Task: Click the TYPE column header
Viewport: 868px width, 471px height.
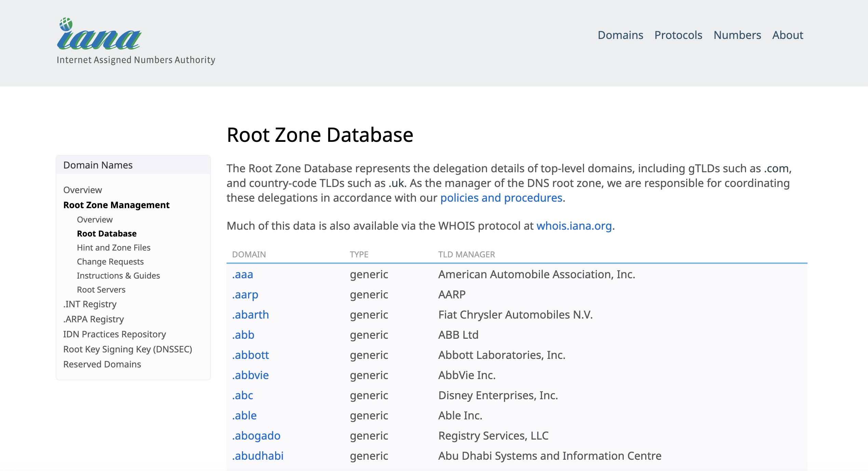Action: [x=359, y=254]
